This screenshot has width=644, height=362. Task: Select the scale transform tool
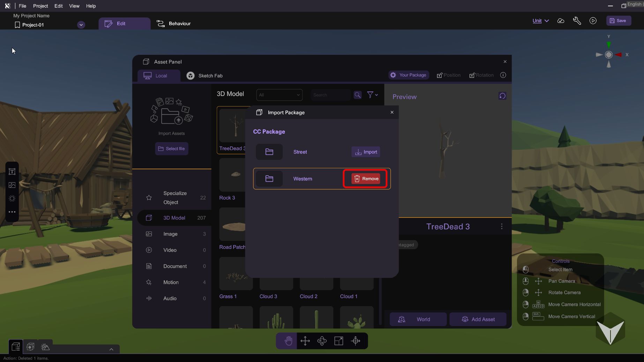(x=339, y=341)
